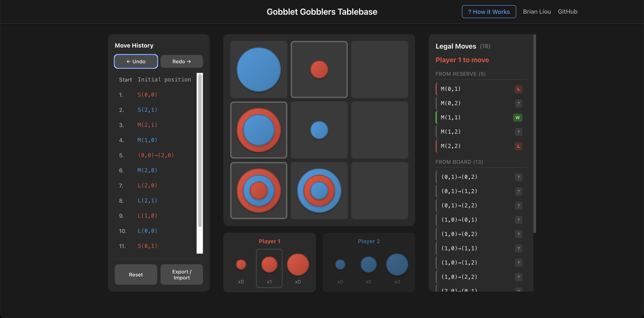Click the small blue piece center cell
Image resolution: width=644 pixels, height=318 pixels.
(x=319, y=130)
